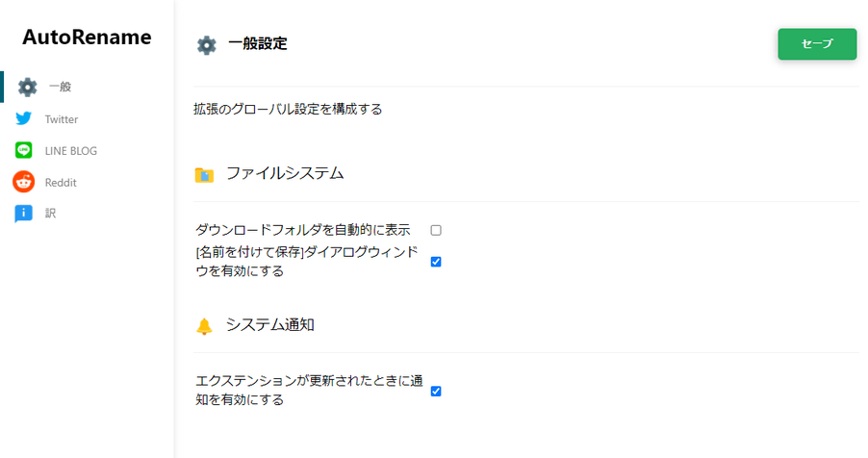The height and width of the screenshot is (458, 868).
Task: Click the green LINE BLOG icon
Action: [x=23, y=150]
